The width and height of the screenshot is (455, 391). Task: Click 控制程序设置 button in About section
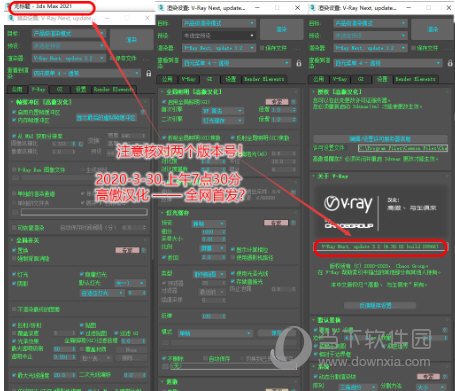[380, 305]
